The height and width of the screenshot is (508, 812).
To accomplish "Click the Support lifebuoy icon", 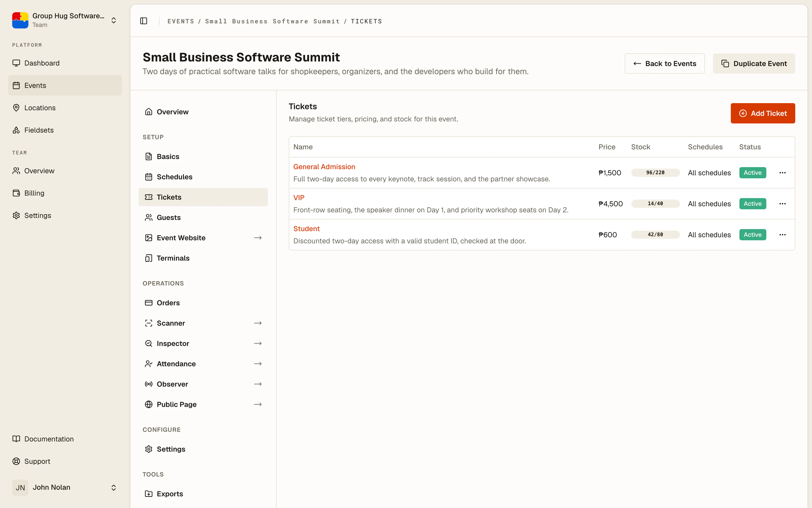I will pos(16,461).
